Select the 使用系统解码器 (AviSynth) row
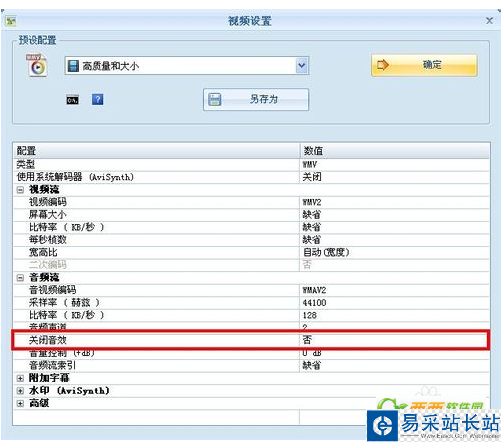 pos(251,177)
